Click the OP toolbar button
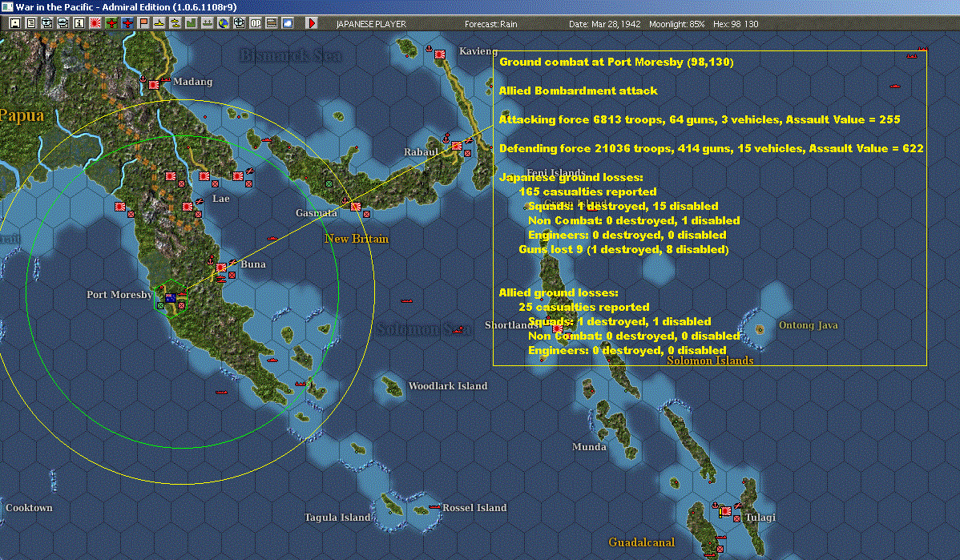Viewport: 960px width, 560px height. point(256,23)
